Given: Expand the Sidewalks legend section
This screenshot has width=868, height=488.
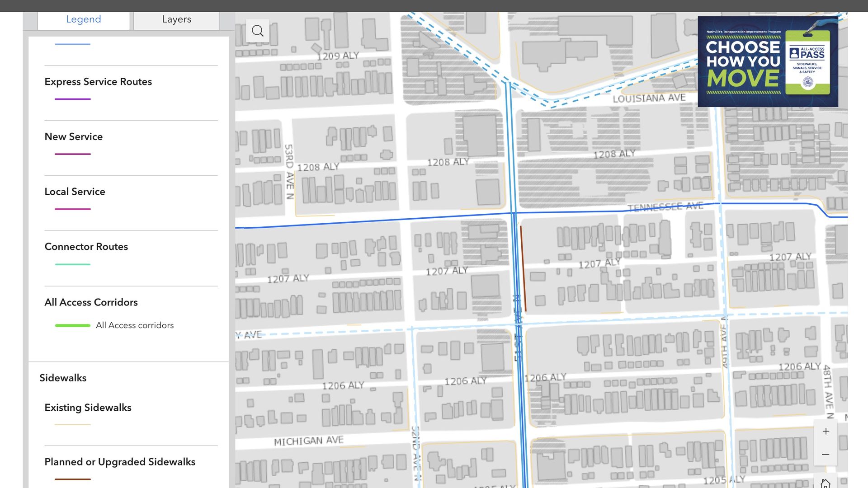Looking at the screenshot, I should coord(63,378).
